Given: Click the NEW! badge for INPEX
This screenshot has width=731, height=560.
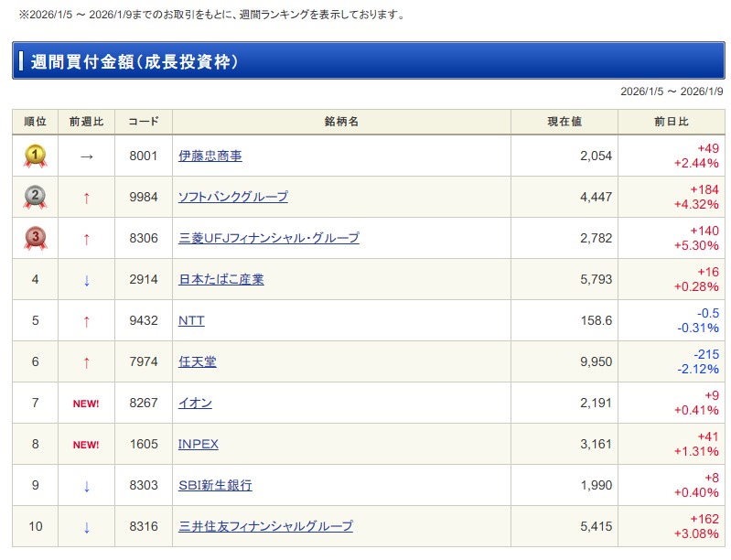Looking at the screenshot, I should point(86,445).
